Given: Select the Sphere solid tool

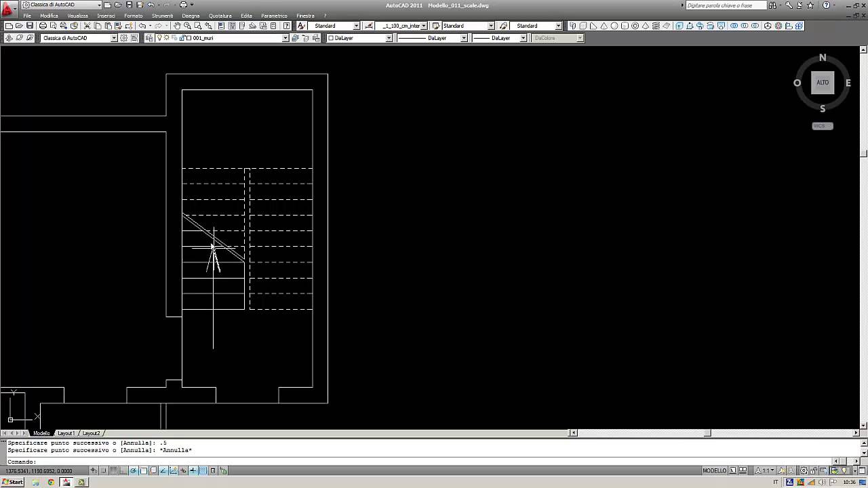Looking at the screenshot, I should pos(614,26).
